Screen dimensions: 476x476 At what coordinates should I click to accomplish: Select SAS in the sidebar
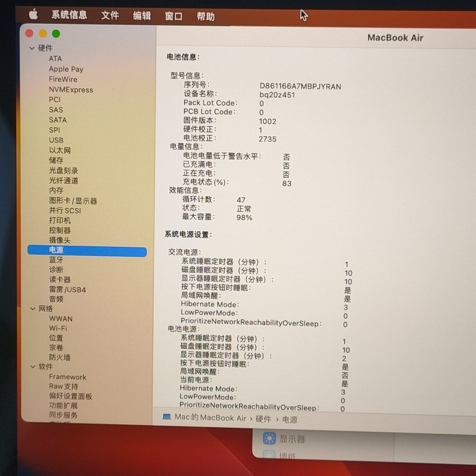56,110
